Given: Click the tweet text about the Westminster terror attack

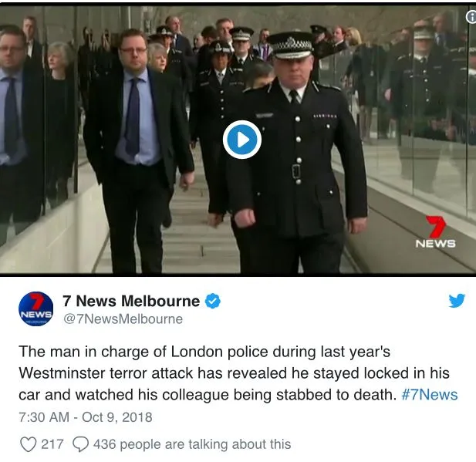Looking at the screenshot, I should point(238,373).
